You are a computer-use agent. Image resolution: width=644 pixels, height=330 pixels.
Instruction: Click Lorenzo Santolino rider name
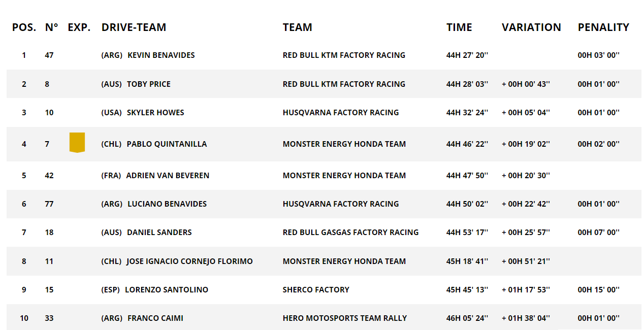(167, 289)
